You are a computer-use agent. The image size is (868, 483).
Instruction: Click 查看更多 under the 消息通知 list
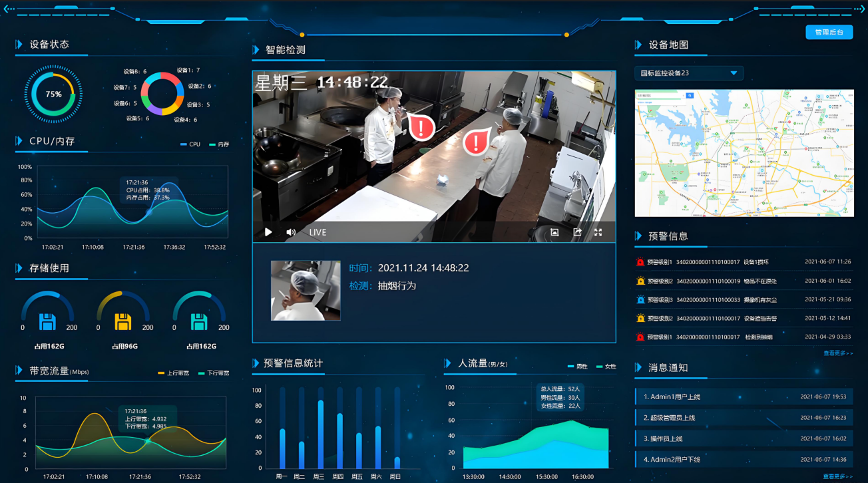[x=838, y=476]
